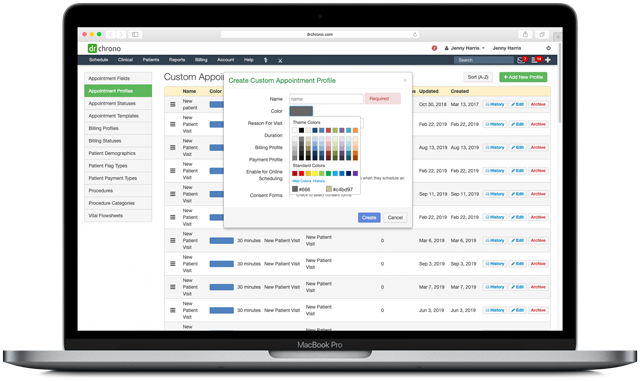Click the drag handle of New patient row

pos(173,105)
